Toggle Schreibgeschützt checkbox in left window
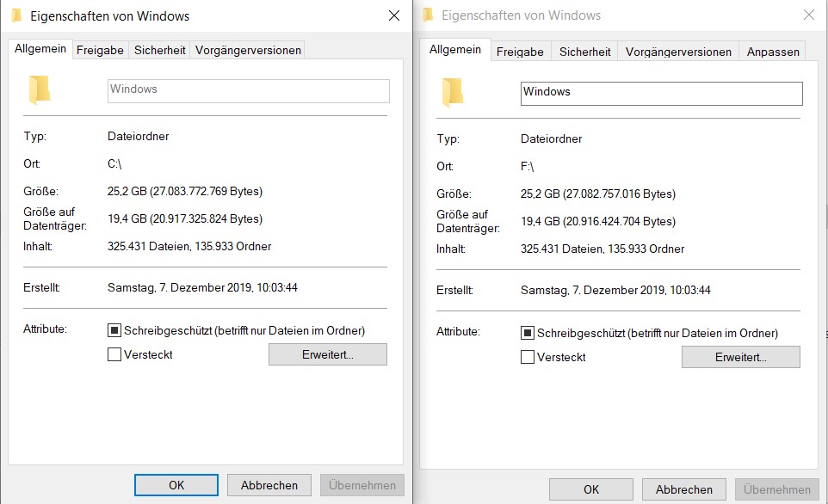The width and height of the screenshot is (828, 504). pos(114,330)
